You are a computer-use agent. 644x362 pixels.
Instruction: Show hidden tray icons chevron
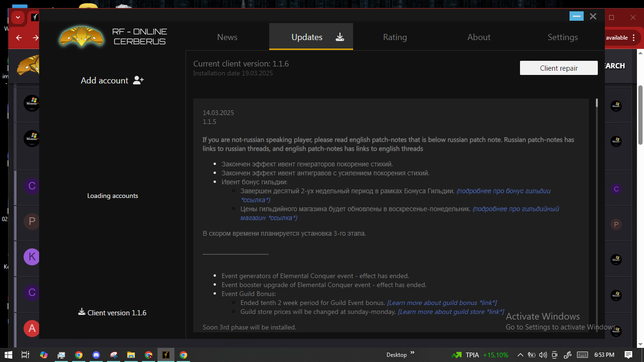(x=520, y=355)
